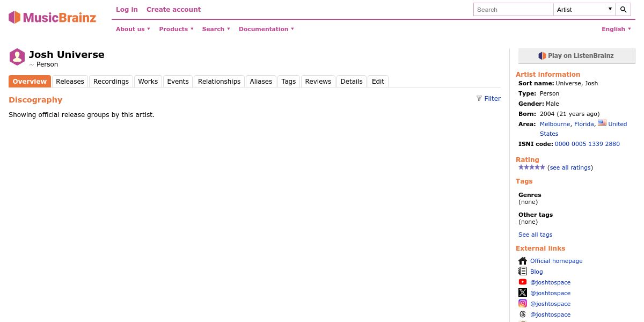Open X @joshtospace link
Viewport: 644px width, 322px height.
pyautogui.click(x=550, y=293)
